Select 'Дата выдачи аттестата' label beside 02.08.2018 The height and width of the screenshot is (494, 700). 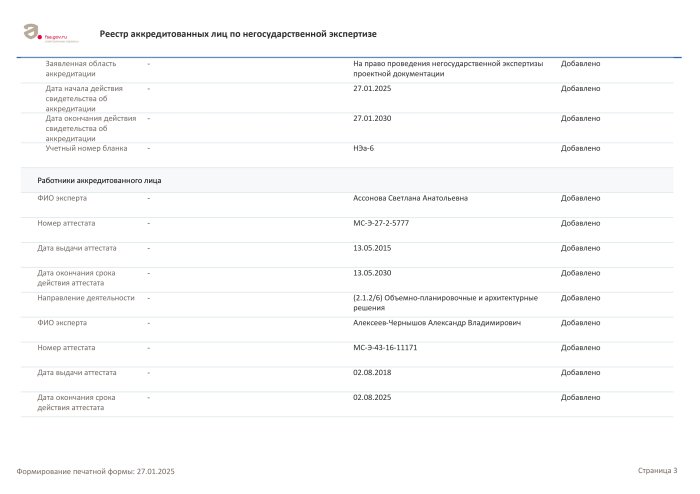[77, 373]
